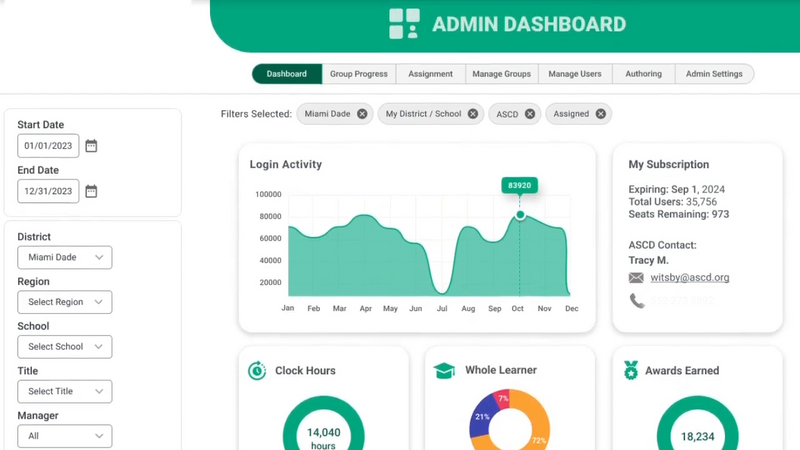Image resolution: width=800 pixels, height=450 pixels.
Task: Click the phone handset icon
Action: pyautogui.click(x=637, y=301)
